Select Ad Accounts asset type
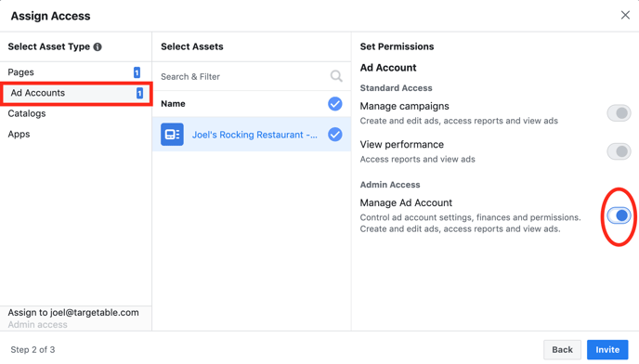639x364 pixels. 76,93
